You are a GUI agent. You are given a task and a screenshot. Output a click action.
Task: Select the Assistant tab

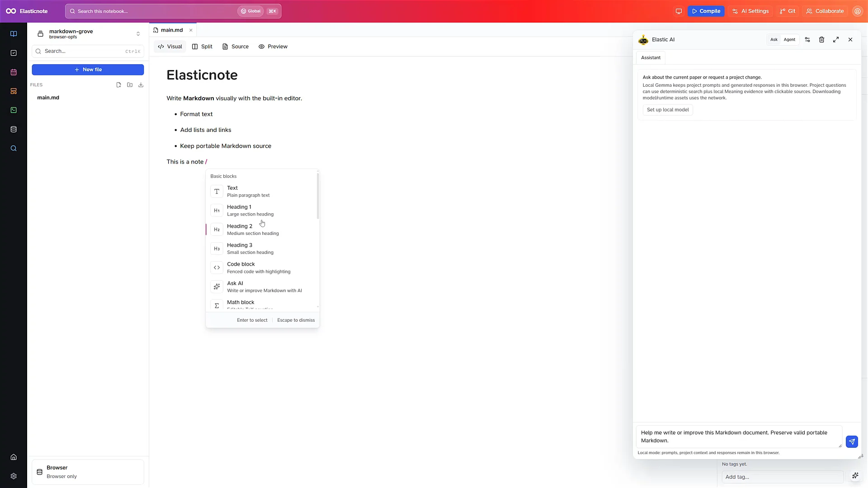[651, 58]
